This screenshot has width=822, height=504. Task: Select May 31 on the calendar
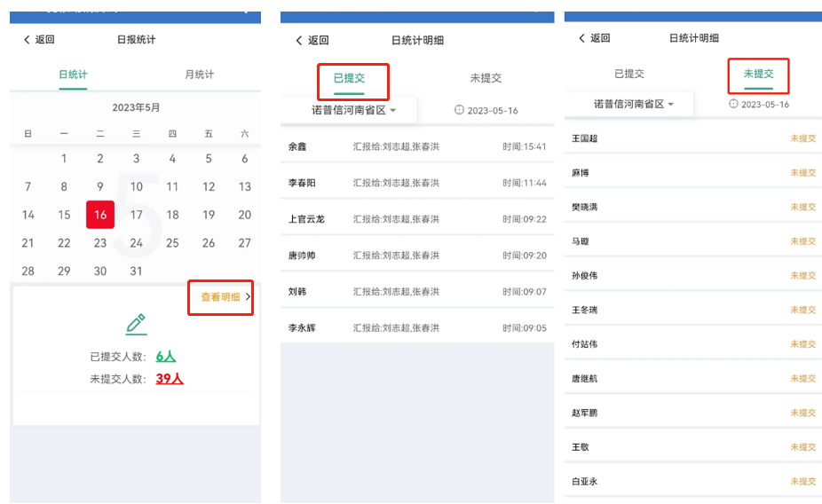pyautogui.click(x=136, y=271)
